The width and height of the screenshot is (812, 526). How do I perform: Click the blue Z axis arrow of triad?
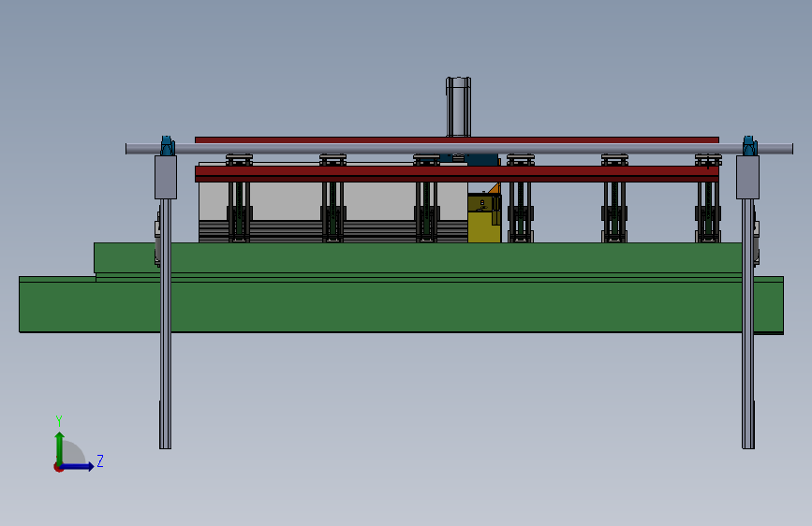(78, 466)
